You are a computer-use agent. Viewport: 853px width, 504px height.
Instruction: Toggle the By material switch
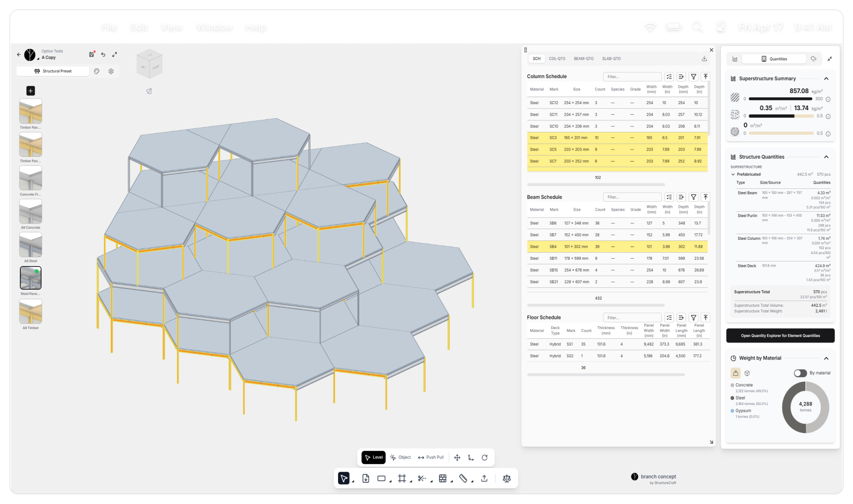coord(800,373)
